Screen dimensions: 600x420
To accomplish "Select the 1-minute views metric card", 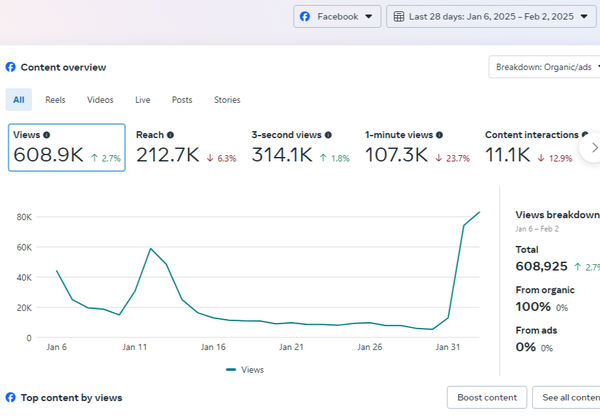I will [x=415, y=147].
